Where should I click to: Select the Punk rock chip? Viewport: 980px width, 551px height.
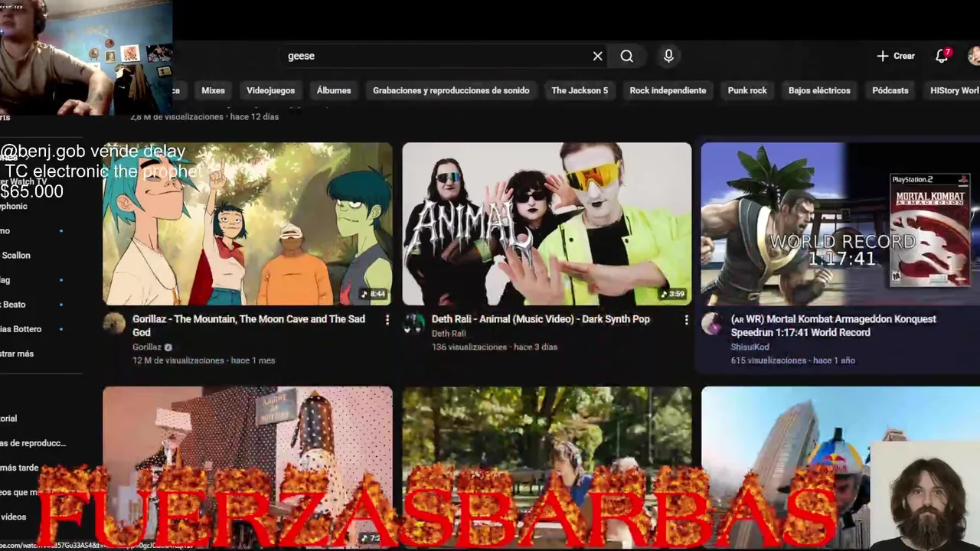(x=747, y=90)
